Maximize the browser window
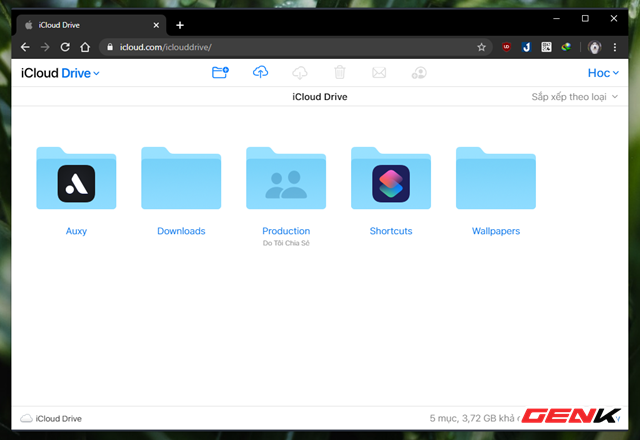The image size is (640, 440). (585, 18)
